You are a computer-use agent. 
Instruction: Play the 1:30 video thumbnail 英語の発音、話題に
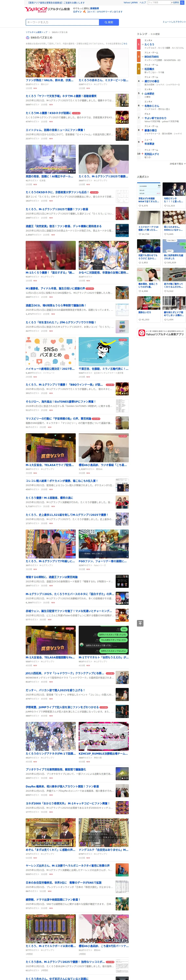pos(51,159)
